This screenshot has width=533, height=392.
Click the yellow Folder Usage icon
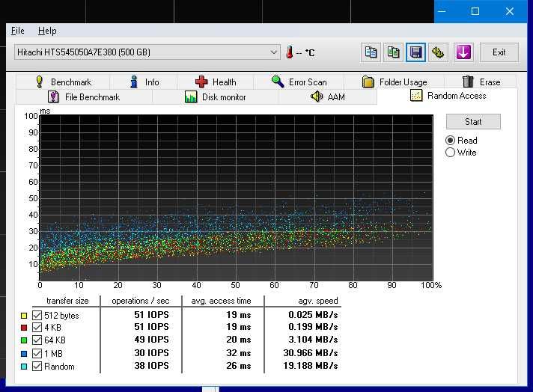click(368, 82)
